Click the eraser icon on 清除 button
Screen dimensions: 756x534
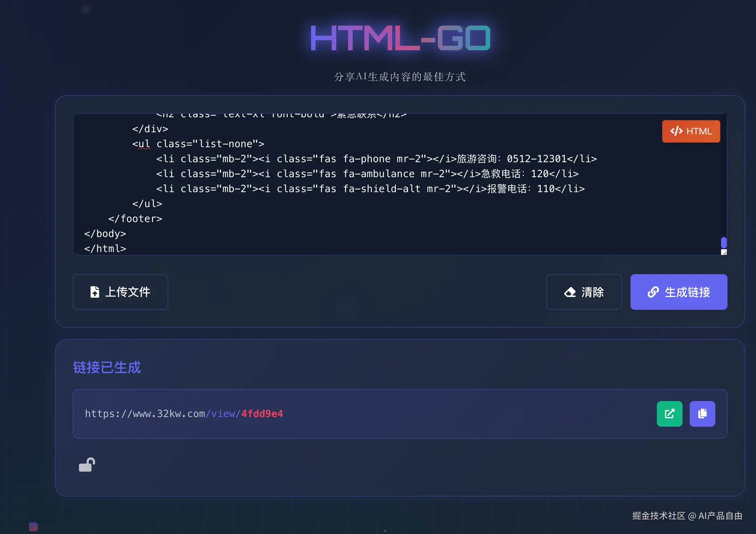click(570, 292)
